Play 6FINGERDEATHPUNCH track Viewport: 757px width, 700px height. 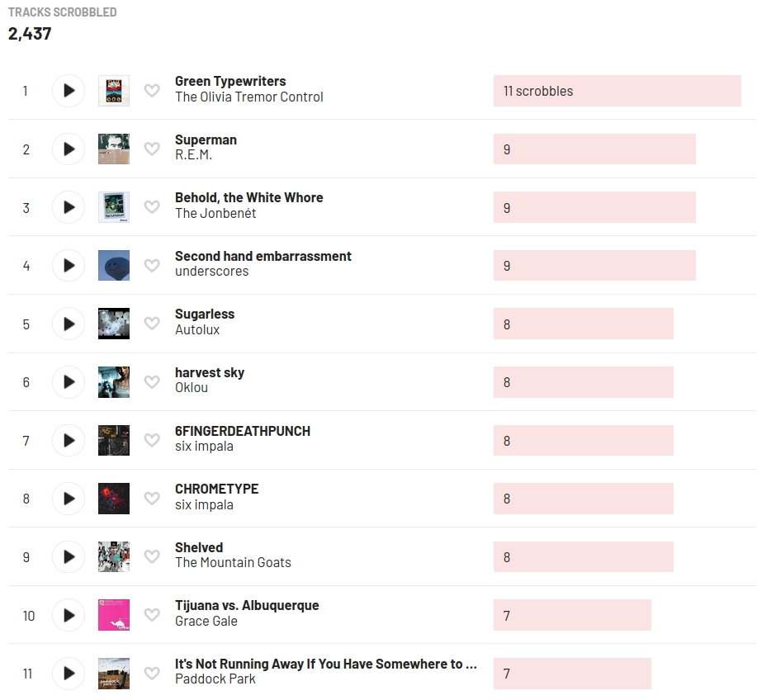(x=69, y=441)
